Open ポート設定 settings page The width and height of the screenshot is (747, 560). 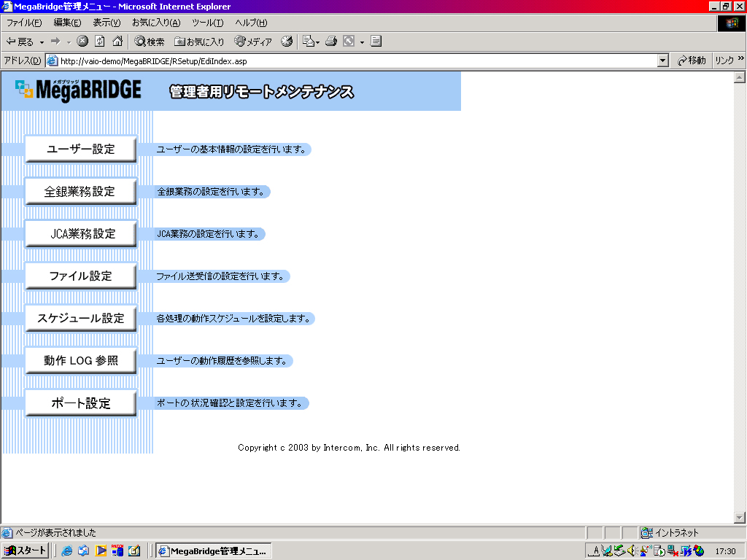coord(80,402)
